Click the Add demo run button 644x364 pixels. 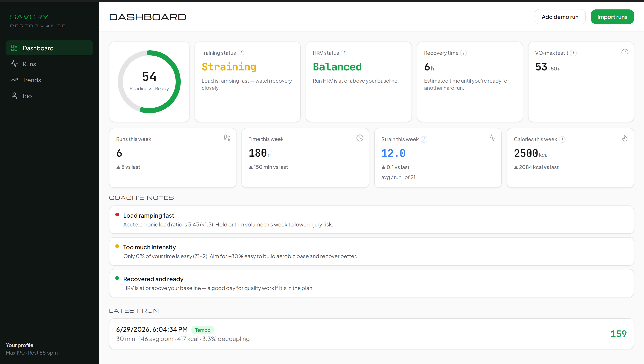coord(560,17)
